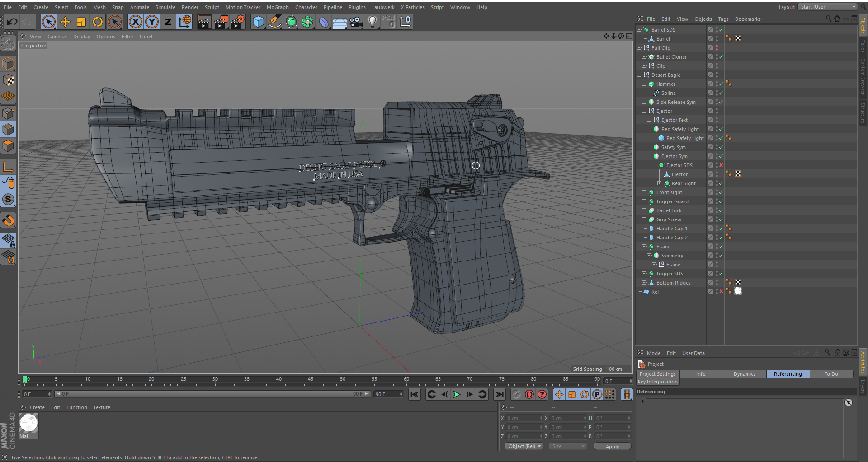Screen dimensions: 868x462
Task: Expand the Bullet Cloner object
Action: 644,57
